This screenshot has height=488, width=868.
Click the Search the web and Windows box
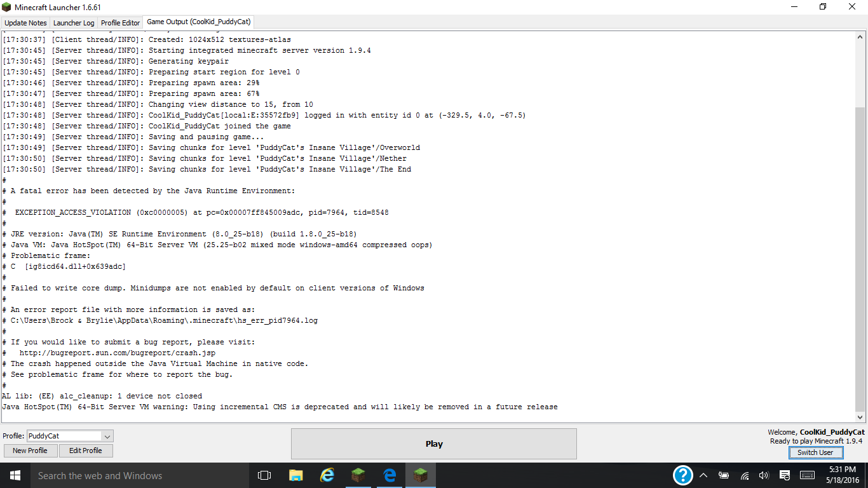click(x=140, y=475)
